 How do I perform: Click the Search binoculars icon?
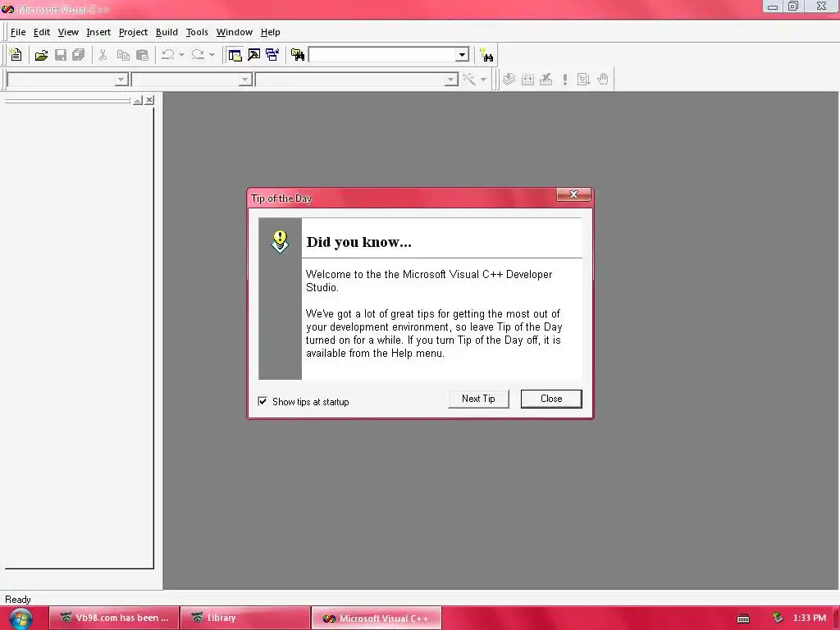click(486, 55)
